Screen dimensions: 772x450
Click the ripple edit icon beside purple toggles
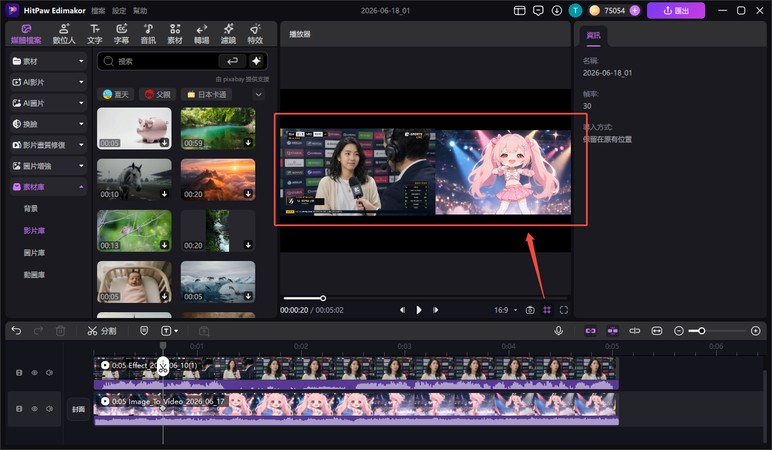(635, 331)
